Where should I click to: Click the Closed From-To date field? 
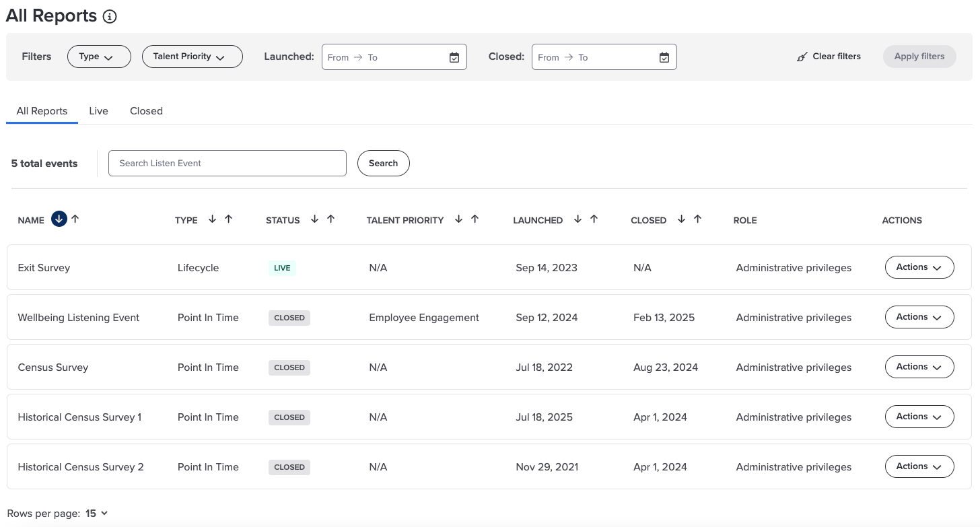click(604, 57)
